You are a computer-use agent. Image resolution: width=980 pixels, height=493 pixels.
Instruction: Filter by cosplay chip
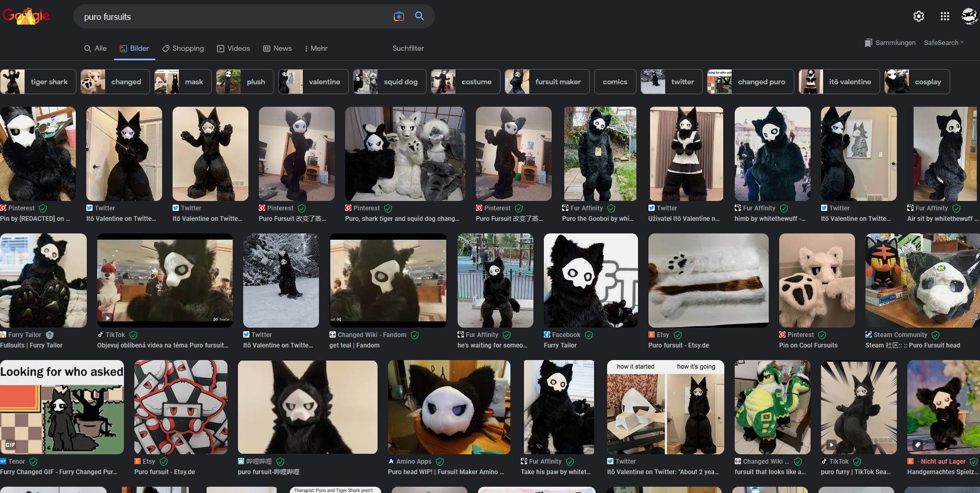(917, 82)
